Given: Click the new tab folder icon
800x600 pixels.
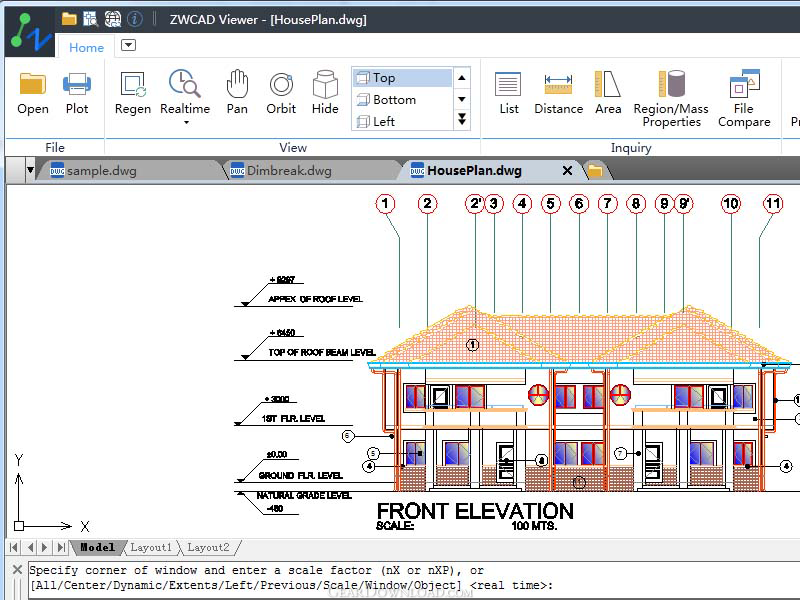Looking at the screenshot, I should (x=595, y=170).
